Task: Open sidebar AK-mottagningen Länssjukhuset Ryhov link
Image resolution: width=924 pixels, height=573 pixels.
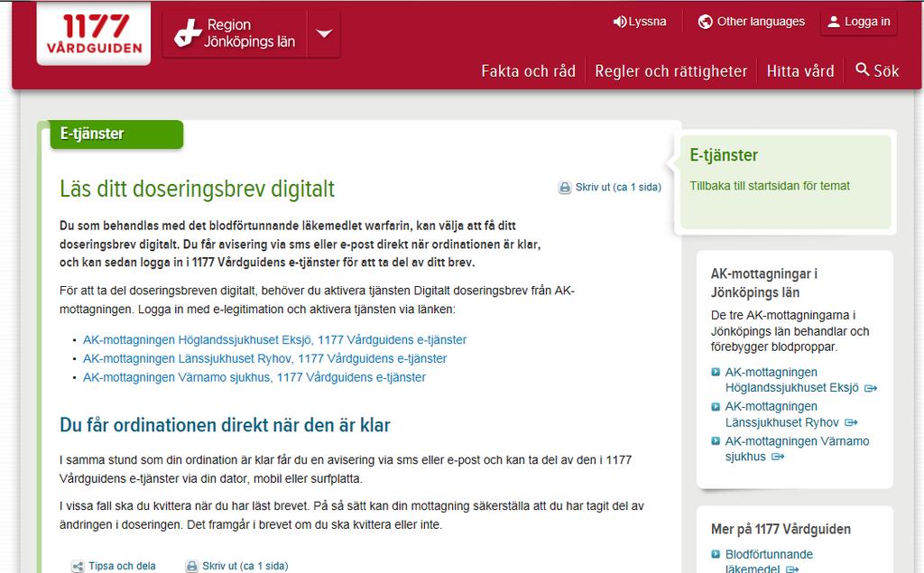Action: tap(781, 414)
